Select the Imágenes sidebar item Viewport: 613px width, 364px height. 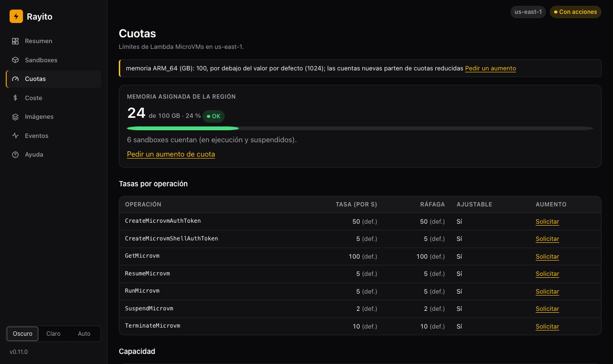tap(54, 117)
